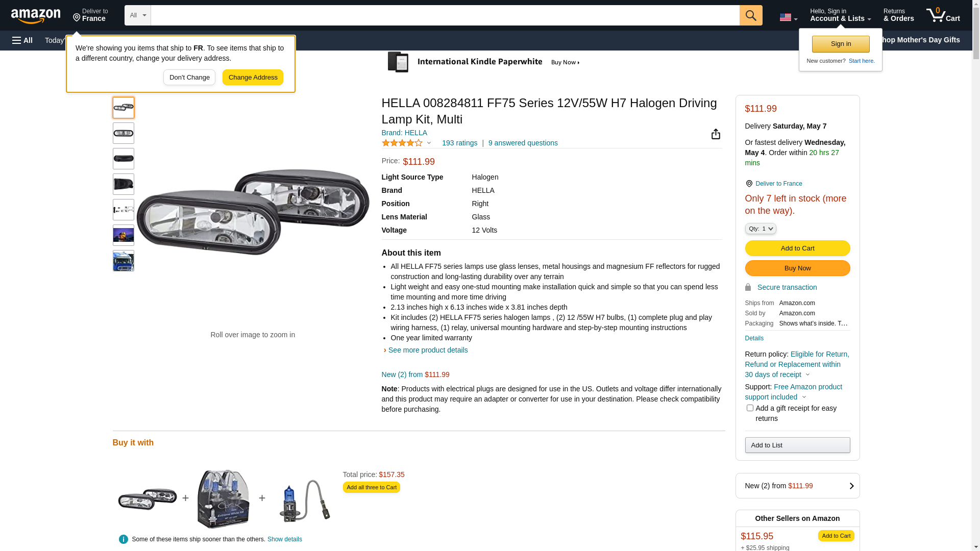Select the second product thumbnail
This screenshot has height=551, width=980.
124,133
